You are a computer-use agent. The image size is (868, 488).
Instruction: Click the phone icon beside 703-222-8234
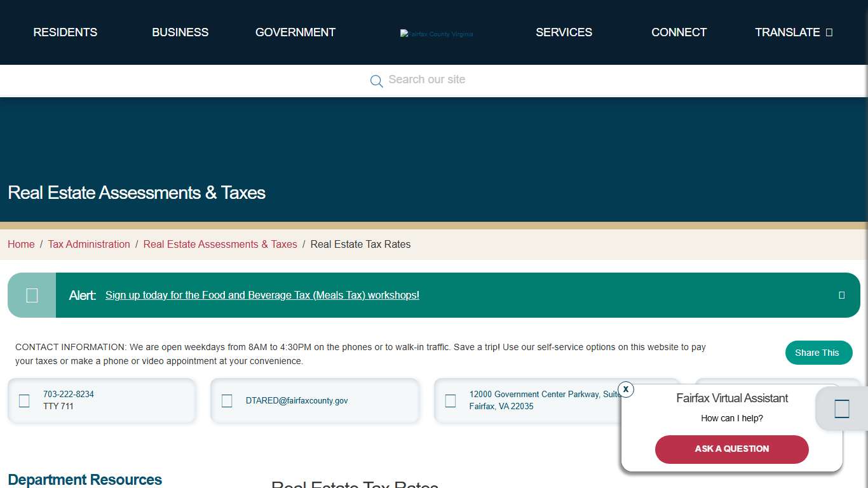click(x=24, y=400)
